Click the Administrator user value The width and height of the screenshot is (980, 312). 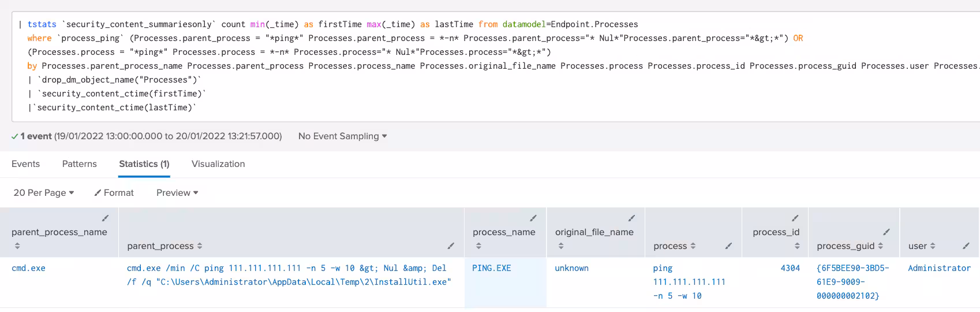[x=939, y=268]
